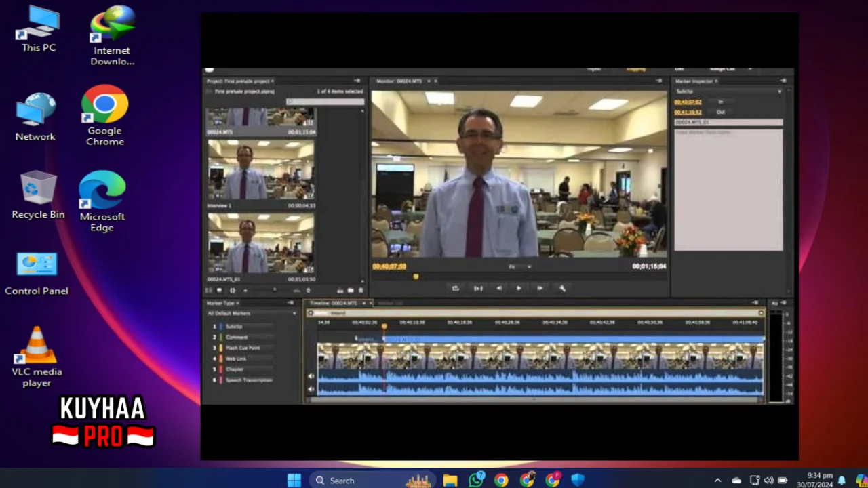This screenshot has height=488, width=868.
Task: Step forward one frame in the Monitor
Action: [540, 288]
